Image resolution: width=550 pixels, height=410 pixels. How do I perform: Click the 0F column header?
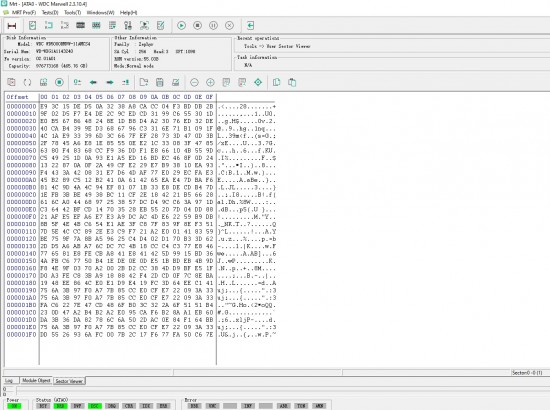209,97
